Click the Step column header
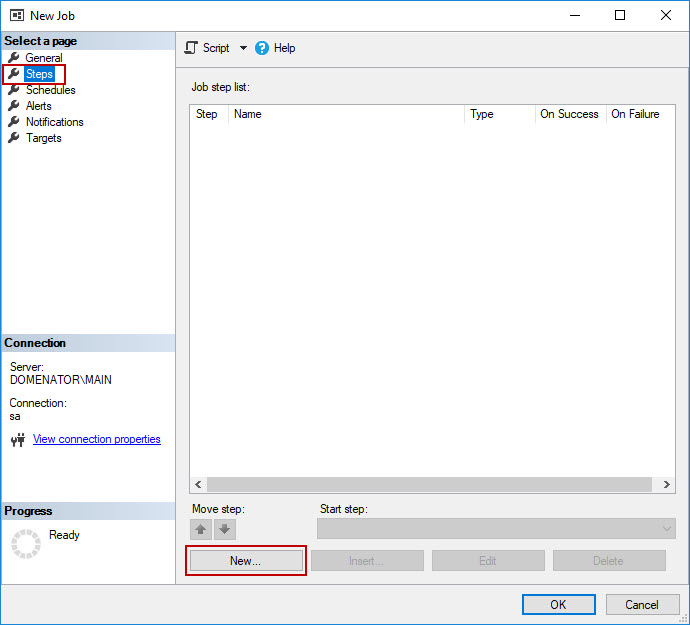Image resolution: width=690 pixels, height=625 pixels. (209, 114)
